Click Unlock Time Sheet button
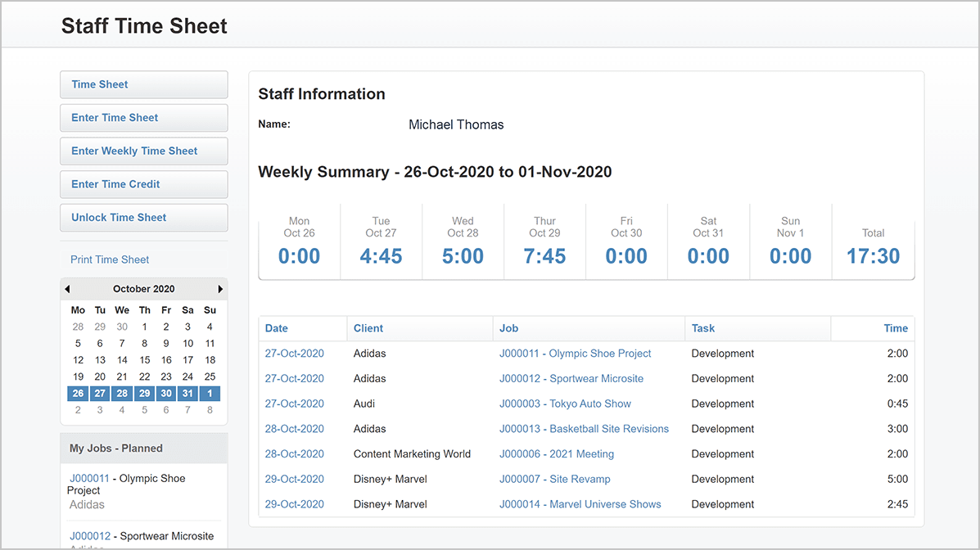The width and height of the screenshot is (980, 550). (x=144, y=218)
